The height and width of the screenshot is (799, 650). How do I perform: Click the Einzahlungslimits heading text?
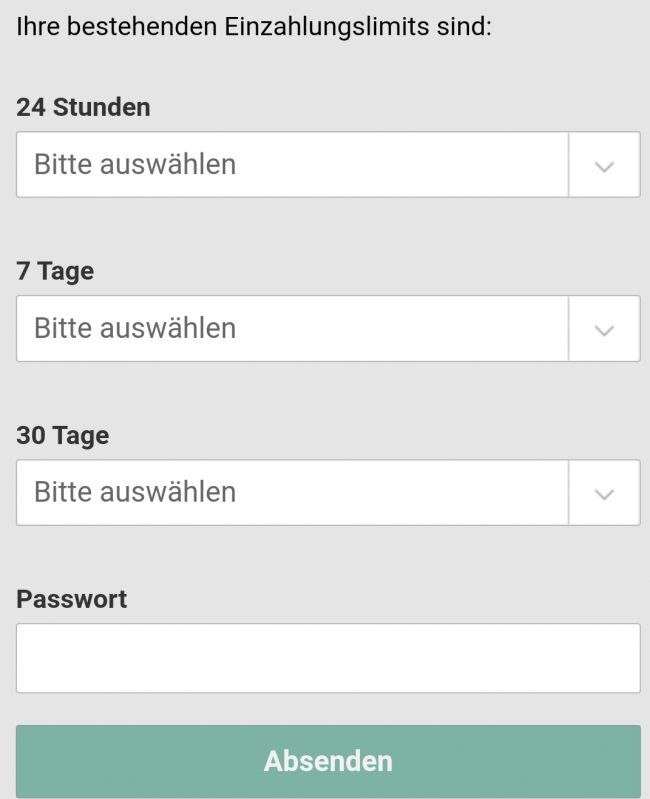tap(254, 26)
